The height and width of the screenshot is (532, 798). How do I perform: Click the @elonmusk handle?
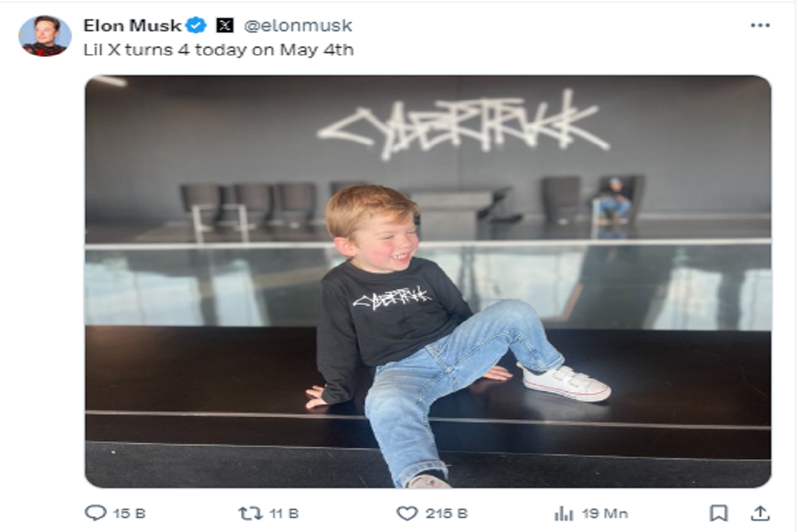tap(298, 26)
